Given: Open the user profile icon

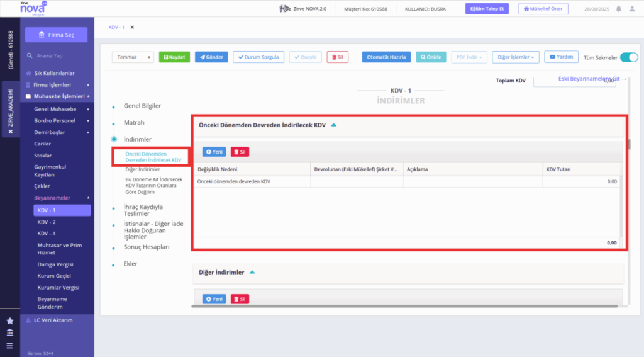Looking at the screenshot, I should tap(632, 9).
